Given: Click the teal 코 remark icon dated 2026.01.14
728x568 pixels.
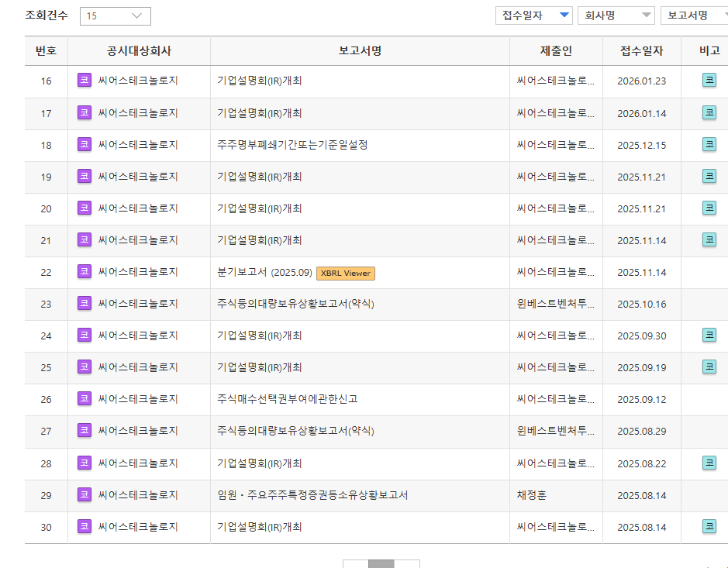Looking at the screenshot, I should pos(709,112).
